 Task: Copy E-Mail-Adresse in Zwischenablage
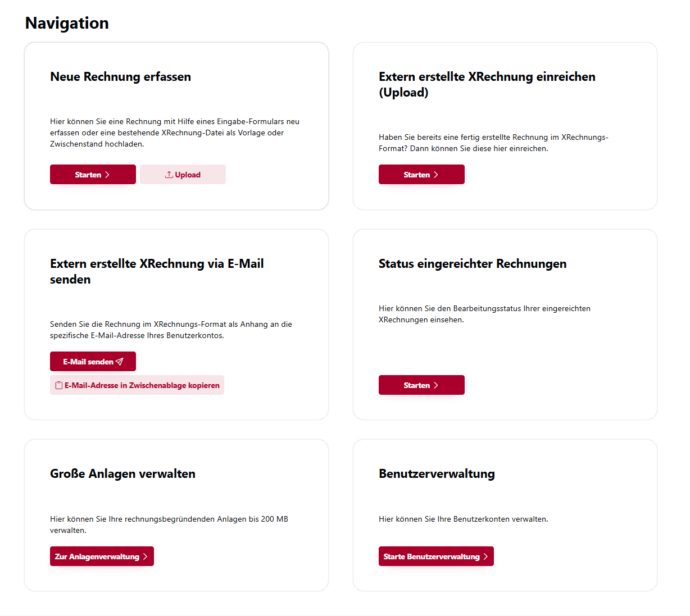coord(137,385)
